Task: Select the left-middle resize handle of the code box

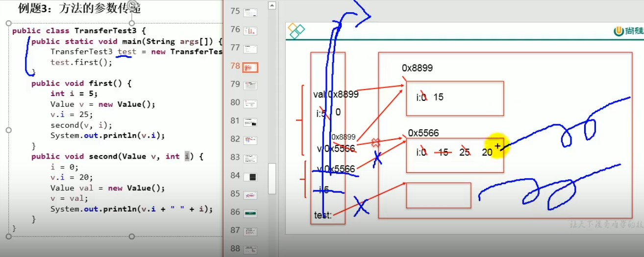Action: pos(8,130)
